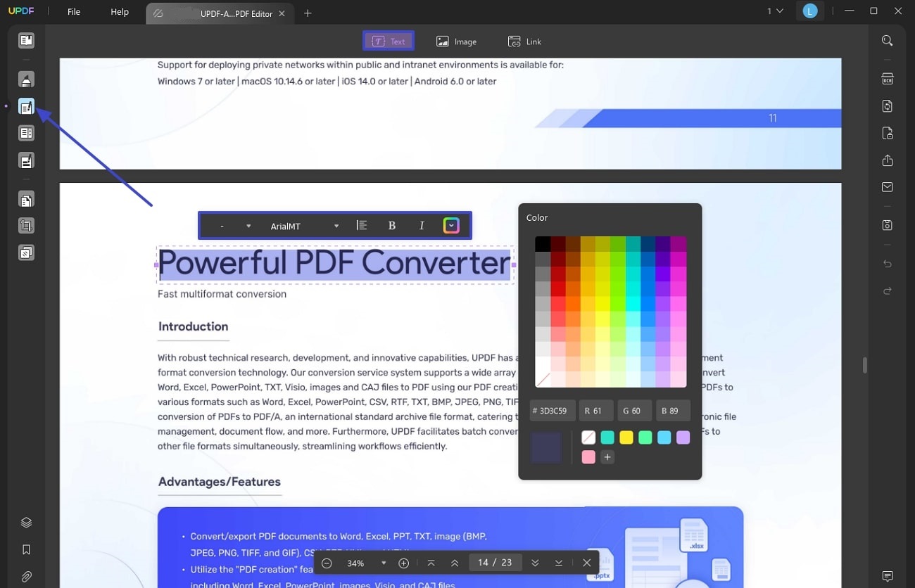The image size is (915, 588).
Task: Click the Share/export icon on right panel
Action: pyautogui.click(x=887, y=160)
